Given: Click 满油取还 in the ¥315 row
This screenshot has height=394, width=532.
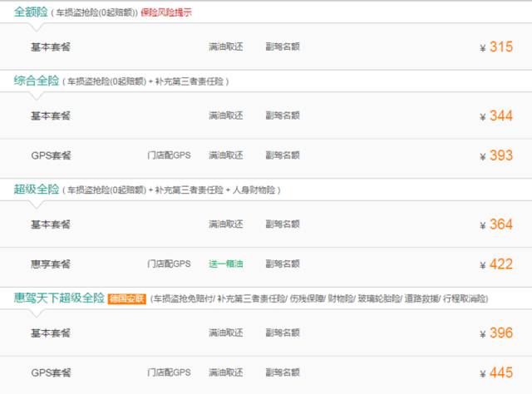Looking at the screenshot, I should 226,47.
